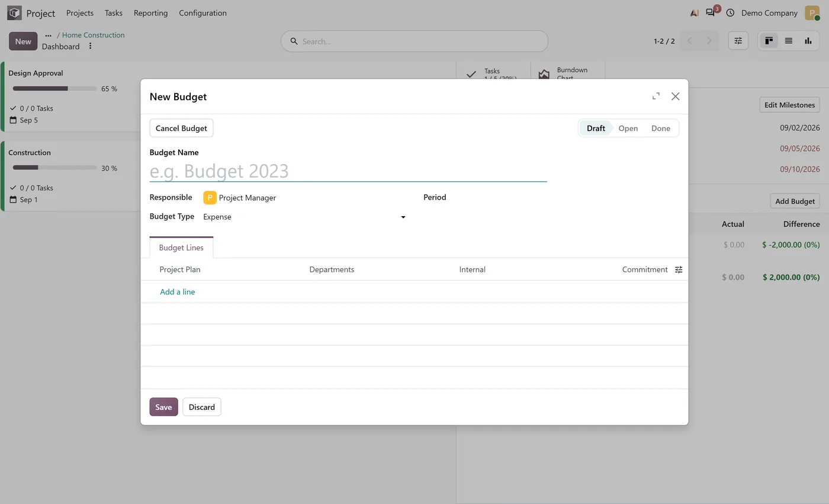Click the Save button
829x504 pixels.
click(163, 407)
